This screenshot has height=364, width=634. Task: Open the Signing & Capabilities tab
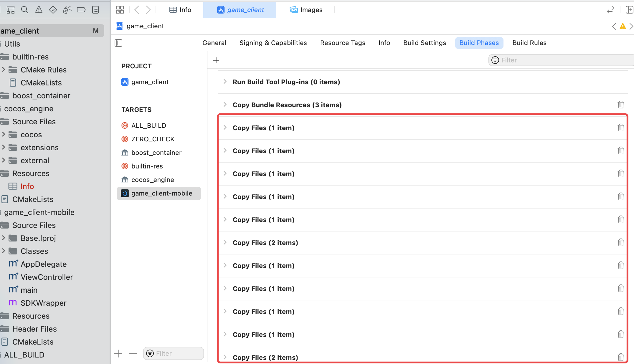click(273, 43)
